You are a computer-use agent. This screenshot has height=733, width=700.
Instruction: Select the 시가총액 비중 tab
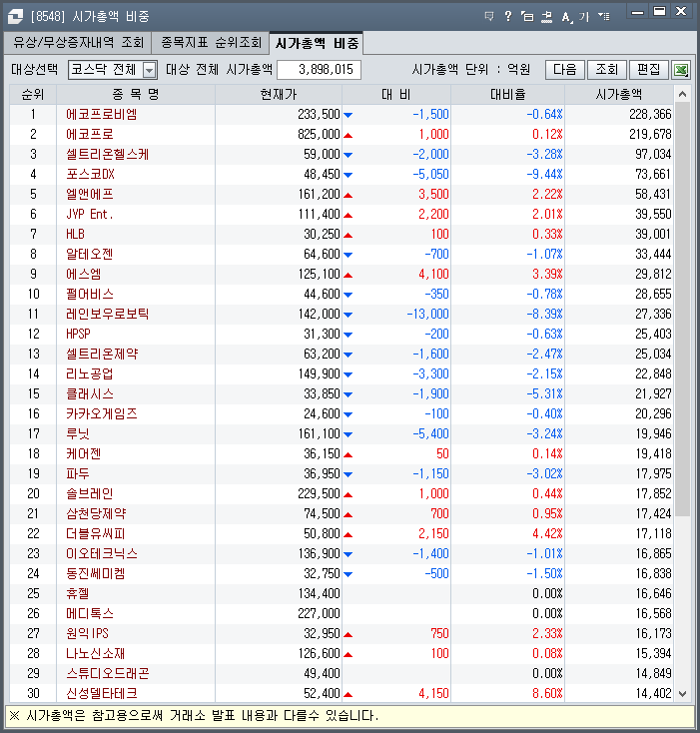tap(317, 43)
